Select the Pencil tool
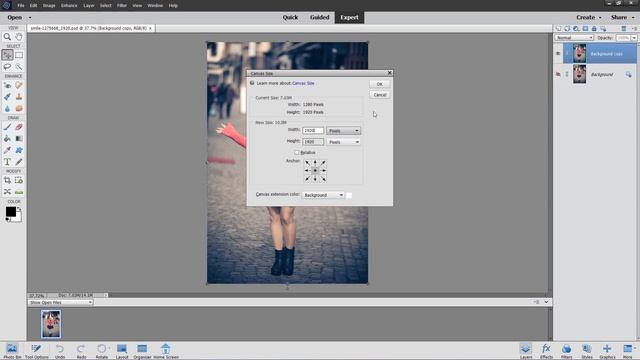640x360 pixels. (19, 162)
